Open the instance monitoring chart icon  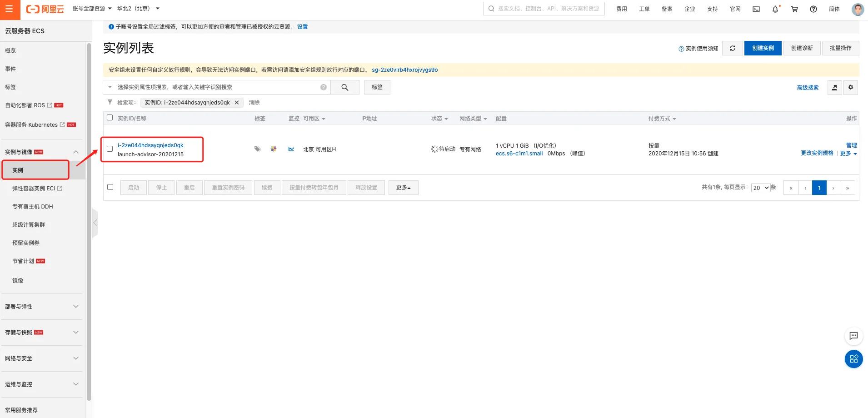(291, 149)
